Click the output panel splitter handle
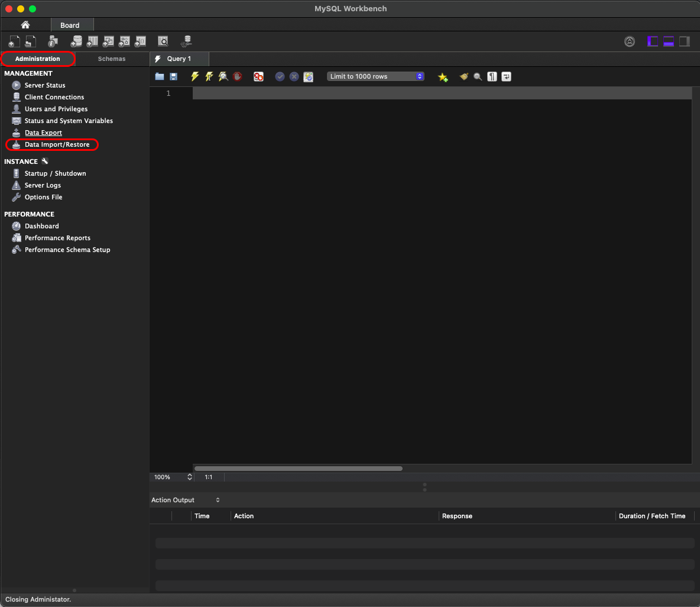 [x=424, y=487]
